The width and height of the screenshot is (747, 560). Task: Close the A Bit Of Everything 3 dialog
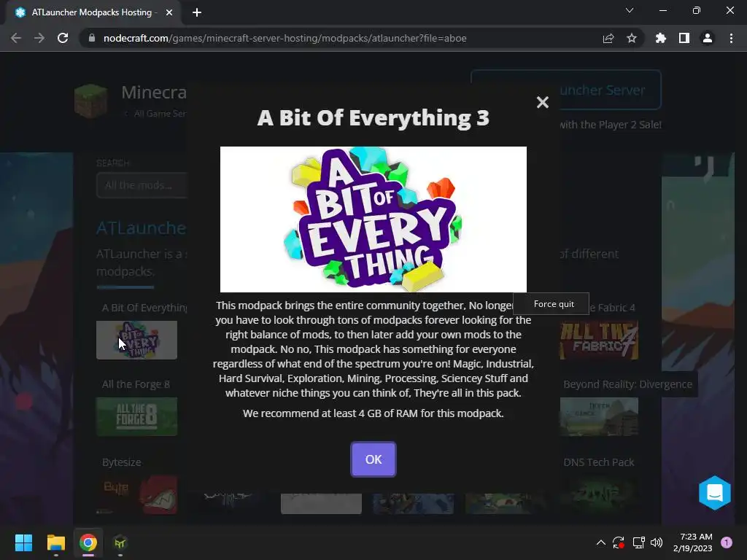click(x=542, y=102)
